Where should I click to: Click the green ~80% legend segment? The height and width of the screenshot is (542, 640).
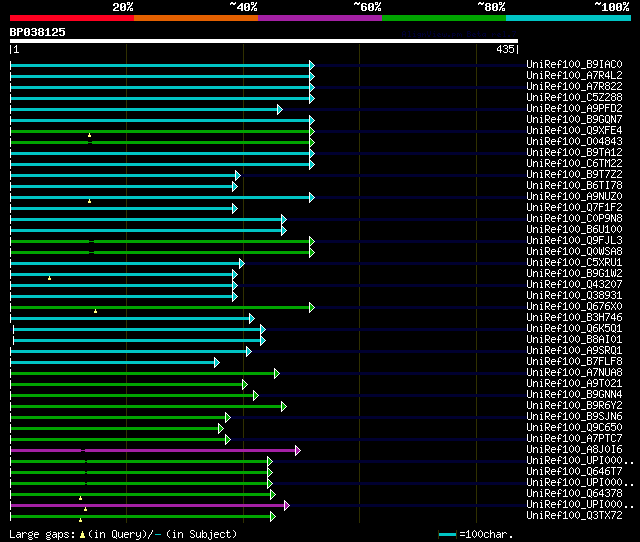click(444, 18)
